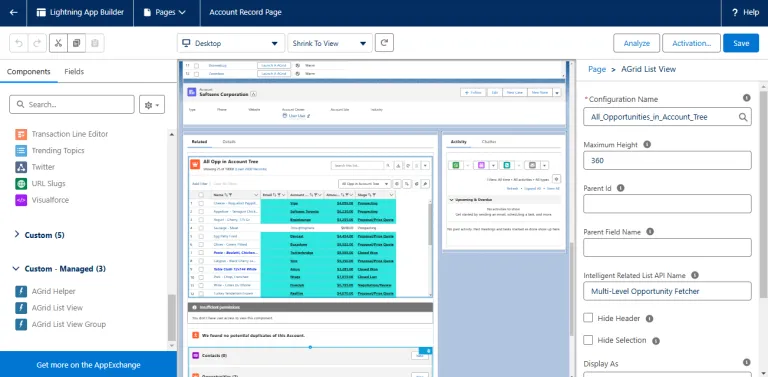Click the Parent Field Name input field
Viewport: 768px width, 377px height.
pyautogui.click(x=667, y=247)
